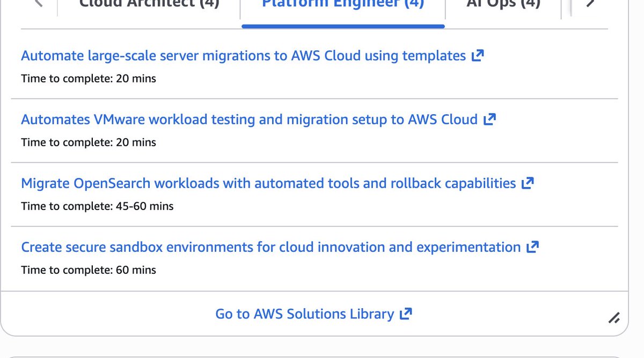Open "Create secure sandbox environments" link
Screen dimensions: 644x358
point(270,248)
